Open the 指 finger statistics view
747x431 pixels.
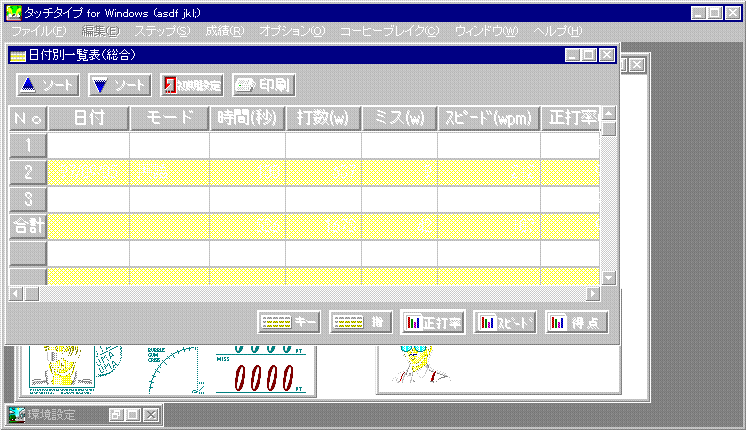pyautogui.click(x=361, y=322)
